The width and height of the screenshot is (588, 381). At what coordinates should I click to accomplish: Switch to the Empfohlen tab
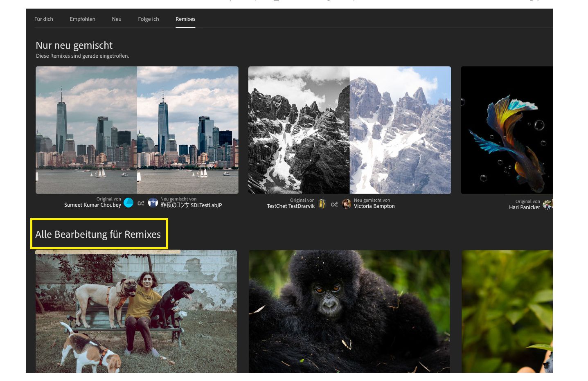(83, 19)
